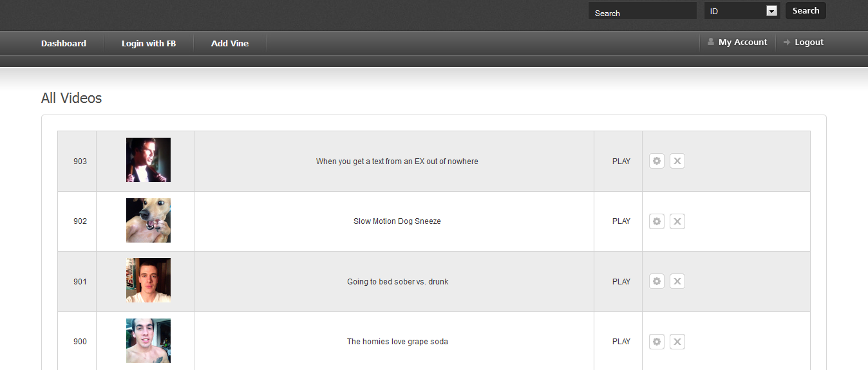Image resolution: width=868 pixels, height=370 pixels.
Task: Play the Slow Motion Dog Sneeze video
Action: coord(621,221)
